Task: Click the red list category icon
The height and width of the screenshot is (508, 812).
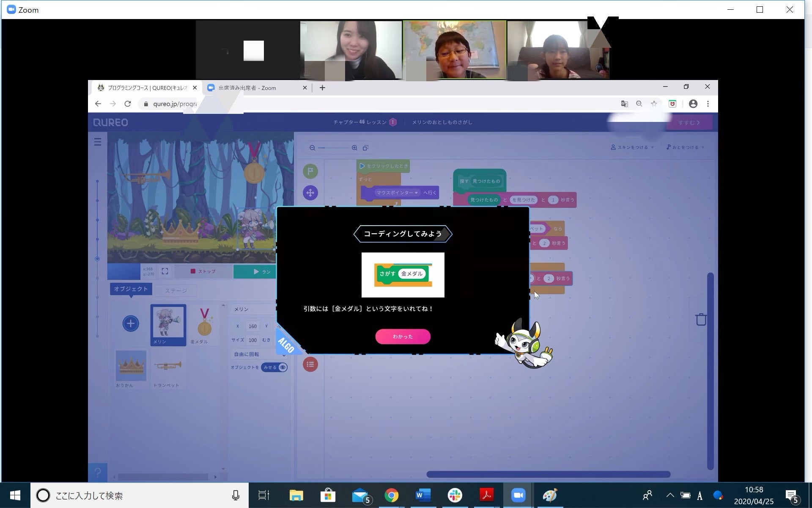Action: [x=310, y=364]
